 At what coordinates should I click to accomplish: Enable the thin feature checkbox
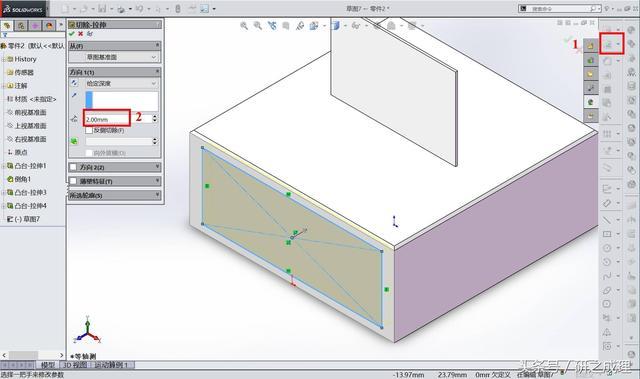73,181
